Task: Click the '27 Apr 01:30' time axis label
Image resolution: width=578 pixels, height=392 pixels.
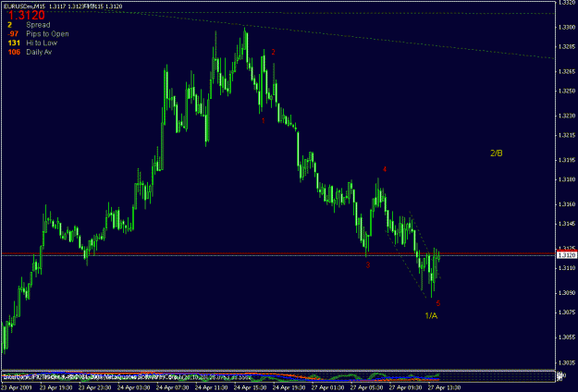Action: point(327,388)
